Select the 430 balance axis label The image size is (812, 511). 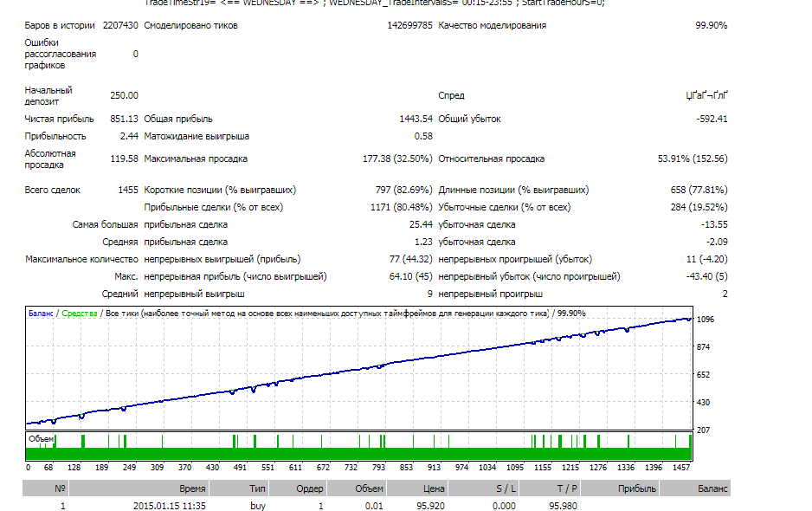pyautogui.click(x=703, y=402)
